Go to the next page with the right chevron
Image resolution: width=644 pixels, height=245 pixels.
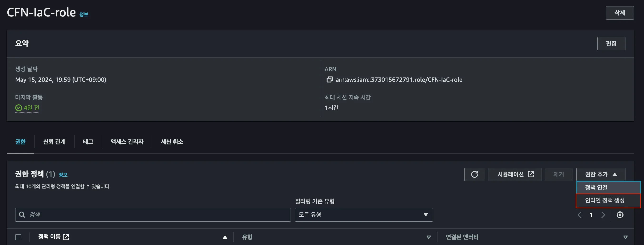pyautogui.click(x=604, y=215)
